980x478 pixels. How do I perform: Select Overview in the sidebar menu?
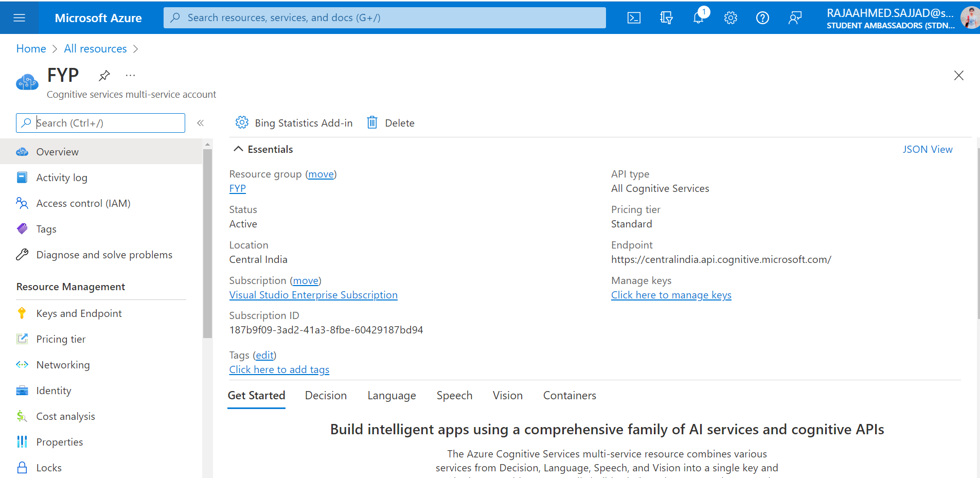point(101,152)
